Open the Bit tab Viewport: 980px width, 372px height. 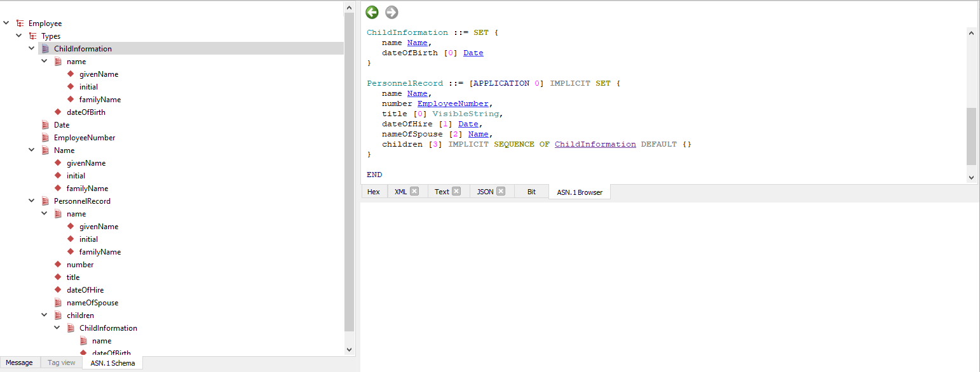pos(531,192)
